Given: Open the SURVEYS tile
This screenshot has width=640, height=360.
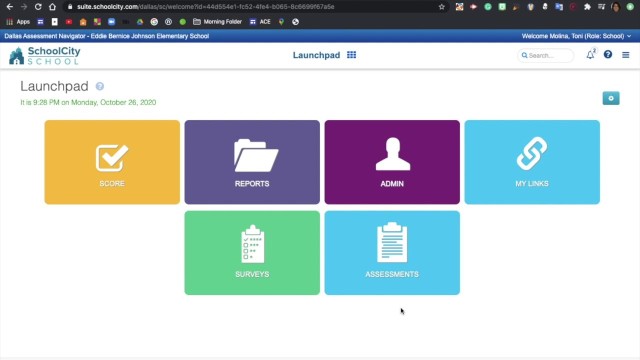Looking at the screenshot, I should click(x=252, y=253).
